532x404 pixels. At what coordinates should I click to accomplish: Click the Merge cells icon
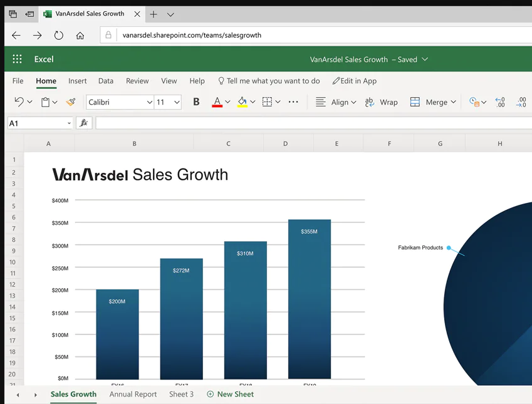point(415,101)
